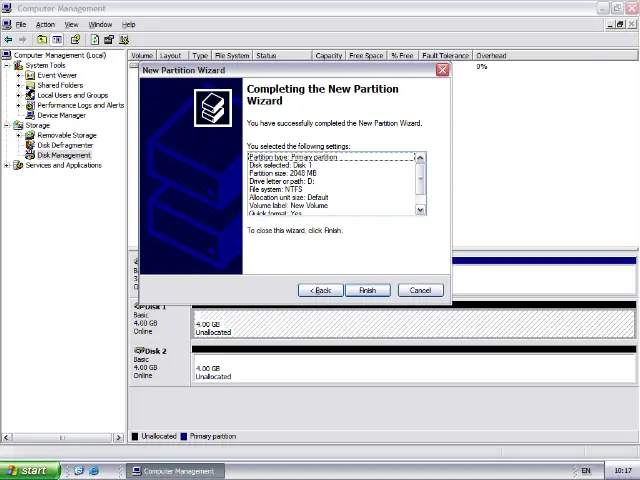Screen dimensions: 640x480
Task: Click the Disk Defragmenter tree icon
Action: (x=30, y=145)
